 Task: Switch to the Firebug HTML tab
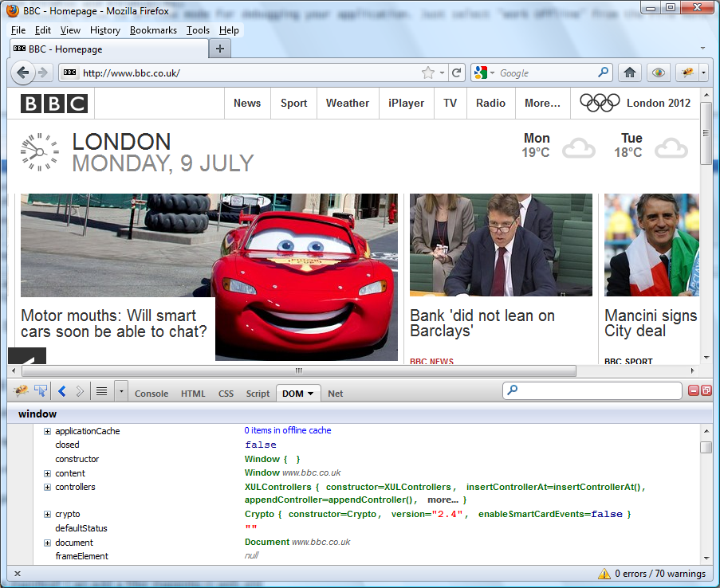[193, 394]
